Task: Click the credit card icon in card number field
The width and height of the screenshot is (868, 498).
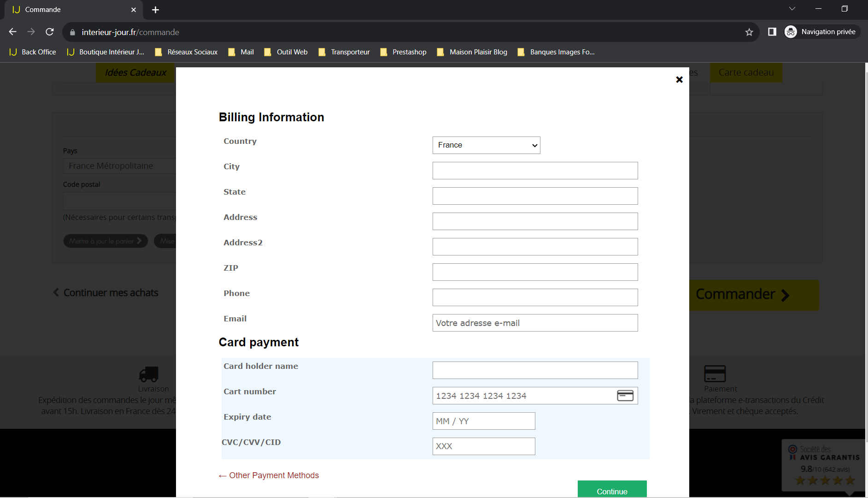Action: click(x=625, y=396)
